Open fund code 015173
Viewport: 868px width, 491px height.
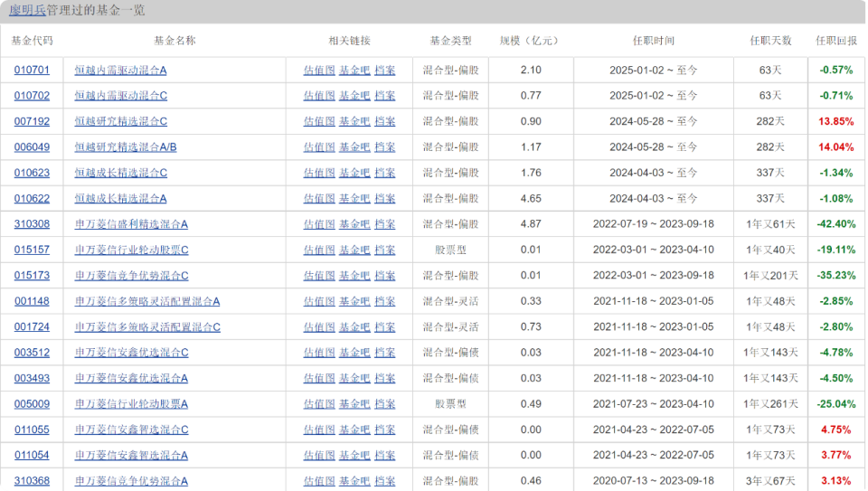(32, 276)
